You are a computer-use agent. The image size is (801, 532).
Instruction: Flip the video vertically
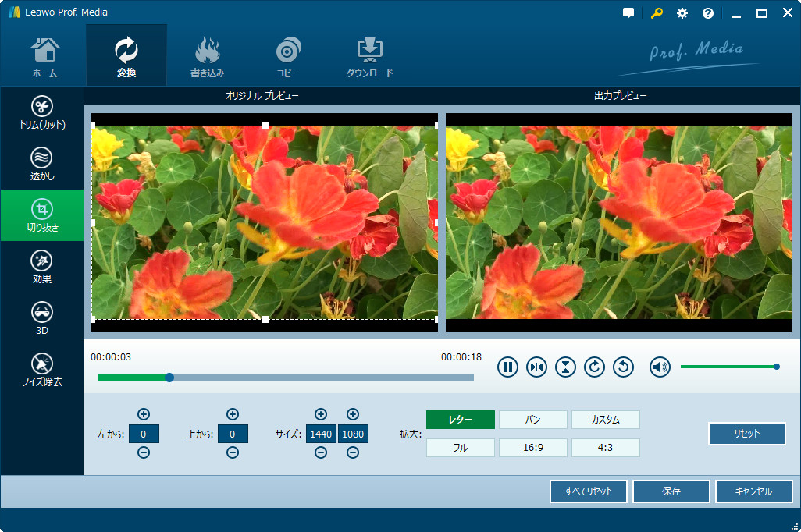(565, 367)
